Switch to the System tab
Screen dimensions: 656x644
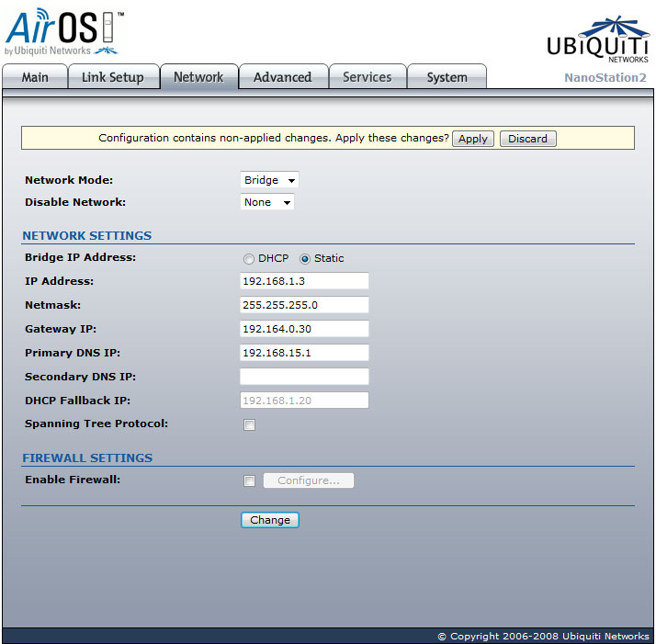[x=447, y=77]
